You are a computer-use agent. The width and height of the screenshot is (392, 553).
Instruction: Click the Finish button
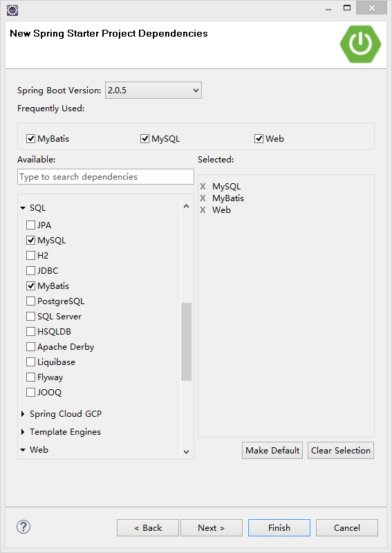click(279, 527)
